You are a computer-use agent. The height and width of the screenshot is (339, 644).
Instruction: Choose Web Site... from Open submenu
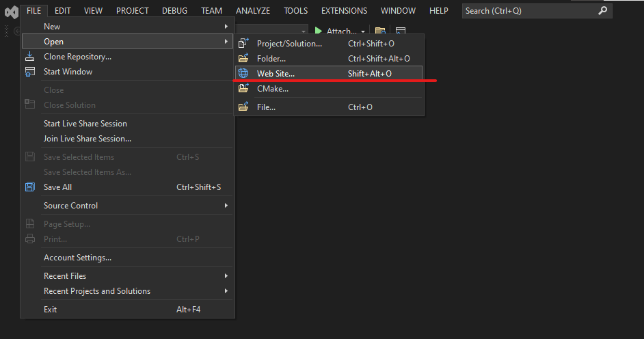click(329, 73)
